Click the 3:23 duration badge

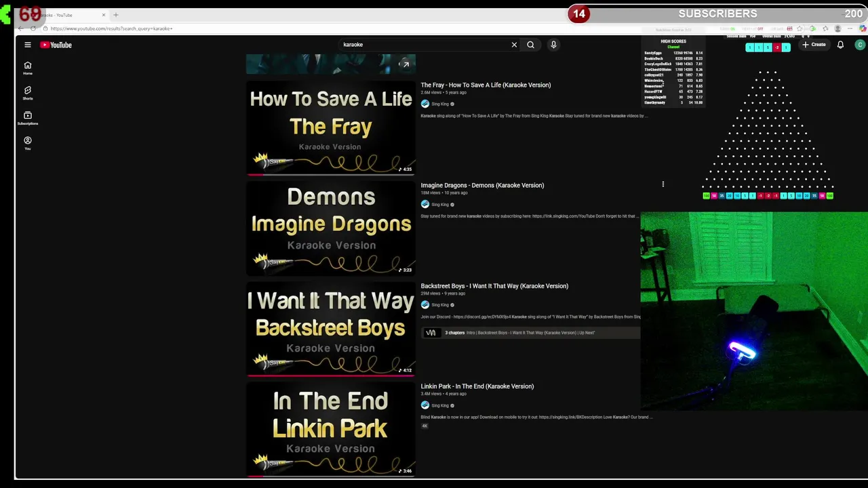pos(406,270)
